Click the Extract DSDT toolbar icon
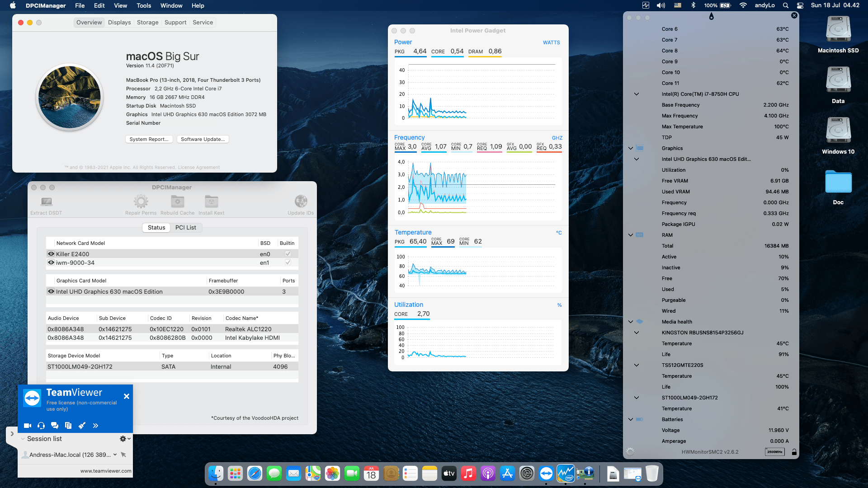Viewport: 868px width, 488px height. tap(46, 201)
